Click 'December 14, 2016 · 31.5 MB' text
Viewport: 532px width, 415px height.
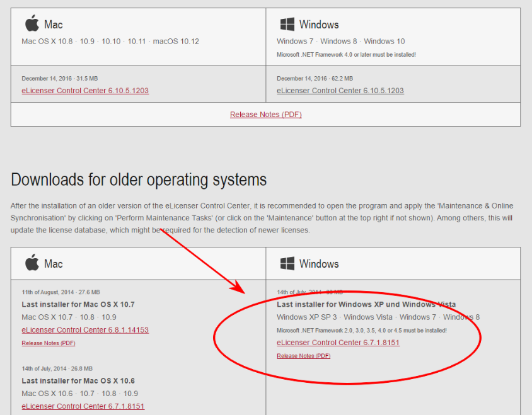(x=60, y=79)
